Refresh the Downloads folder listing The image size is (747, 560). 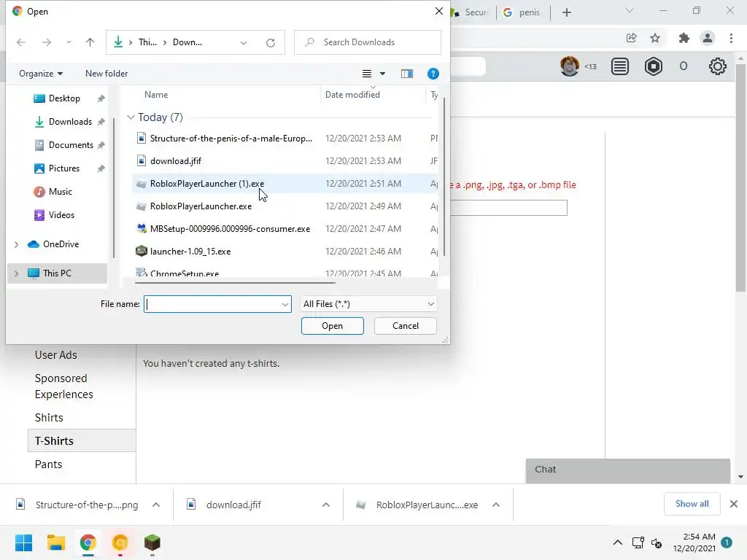[x=271, y=42]
